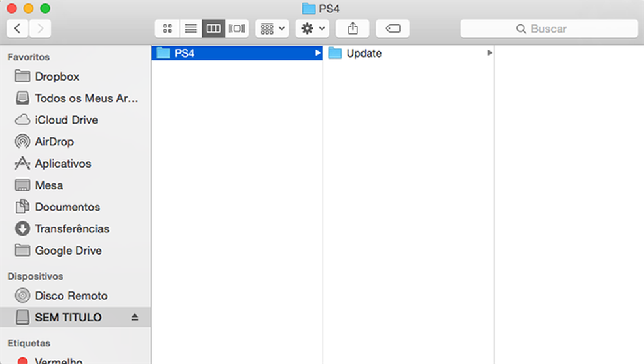Click the Buscar search field
644x364 pixels.
(549, 28)
